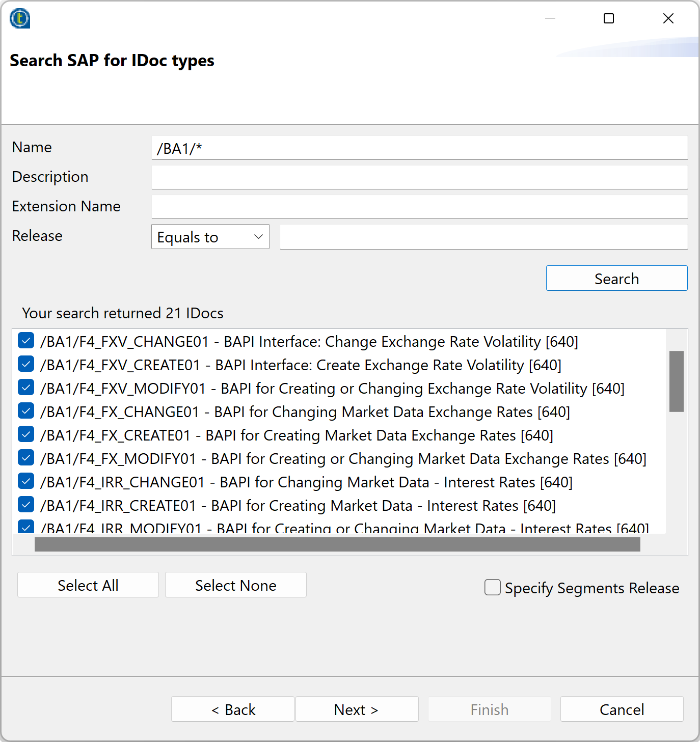
Task: Go back with the Back button
Action: click(x=232, y=709)
